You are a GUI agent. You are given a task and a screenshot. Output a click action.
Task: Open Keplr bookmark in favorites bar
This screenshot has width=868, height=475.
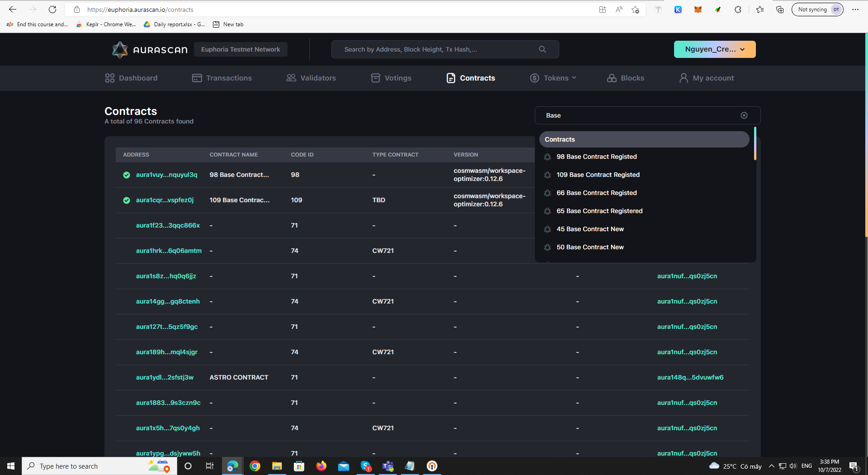106,24
